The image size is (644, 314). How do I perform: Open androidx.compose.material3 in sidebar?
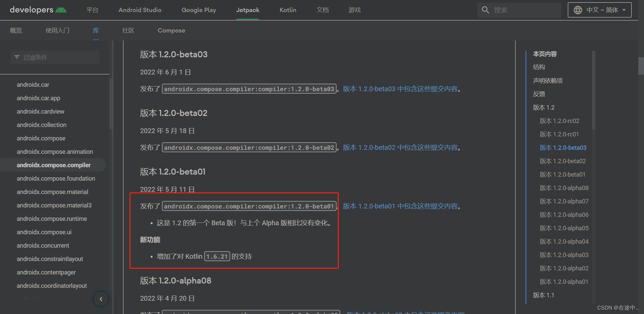click(x=54, y=205)
